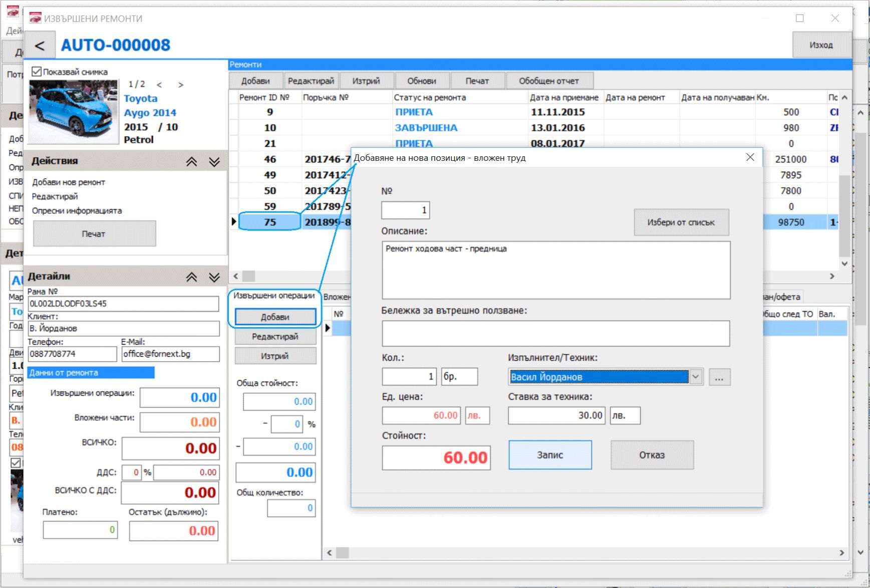This screenshot has width=870, height=588.
Task: Click the Отказ button
Action: [652, 455]
